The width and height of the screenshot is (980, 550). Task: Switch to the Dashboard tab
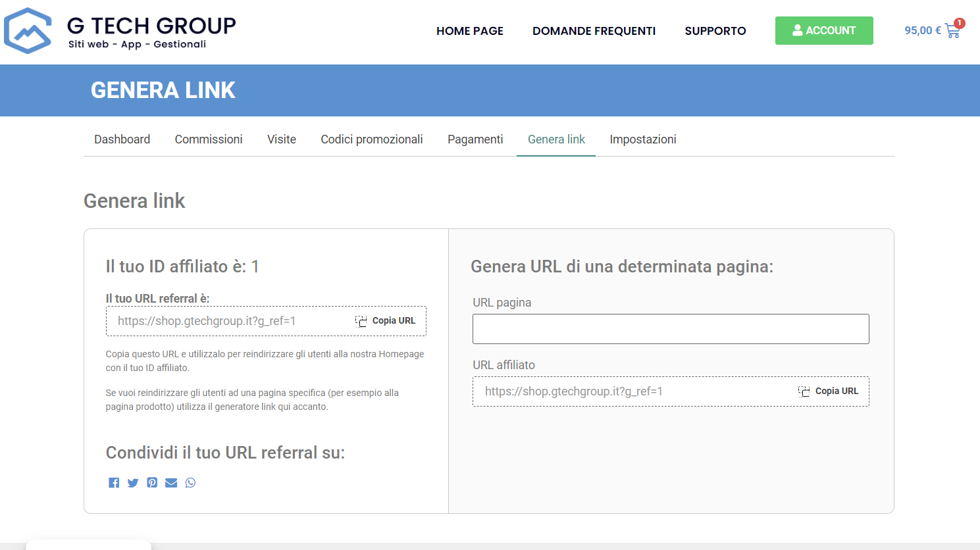click(x=122, y=139)
